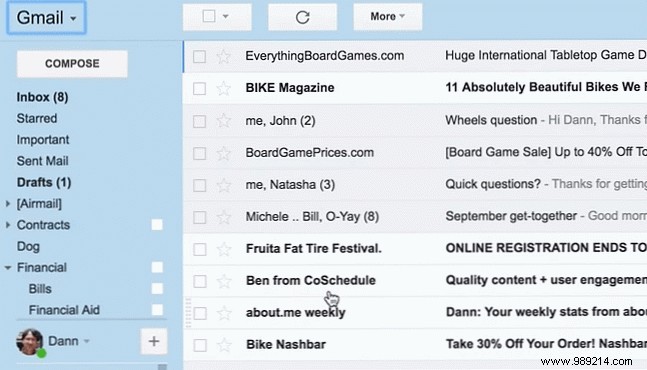Open Drafts (1)
Image resolution: width=647 pixels, height=370 pixels.
tap(44, 182)
